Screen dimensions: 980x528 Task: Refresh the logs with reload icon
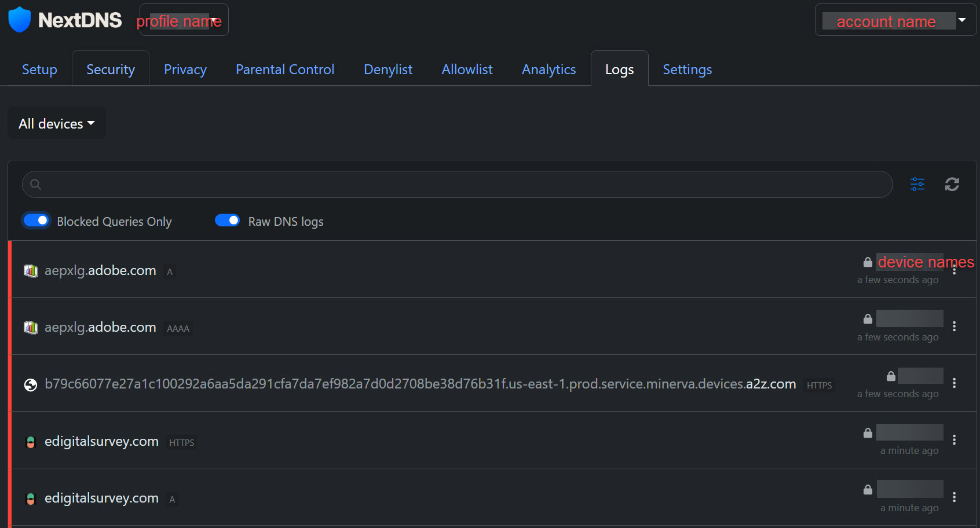952,184
